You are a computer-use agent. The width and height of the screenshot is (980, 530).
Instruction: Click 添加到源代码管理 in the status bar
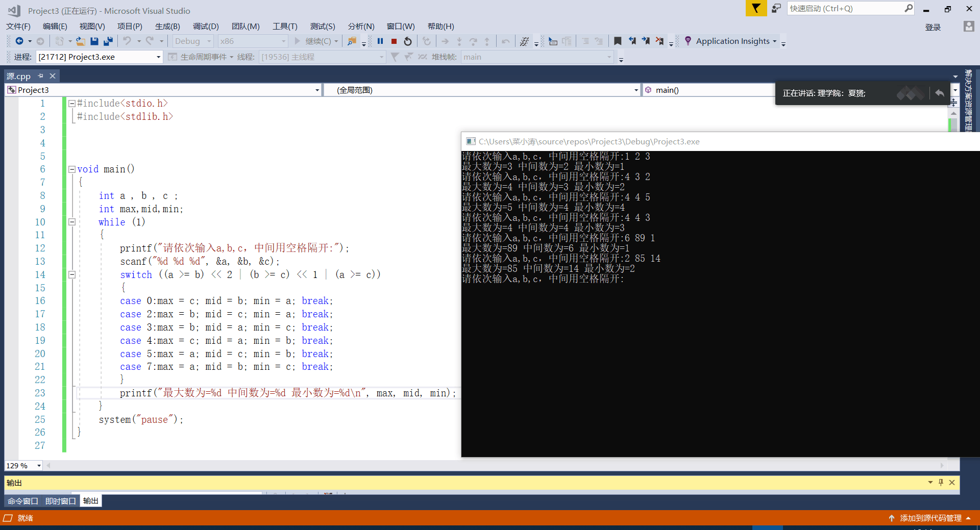tap(930, 518)
